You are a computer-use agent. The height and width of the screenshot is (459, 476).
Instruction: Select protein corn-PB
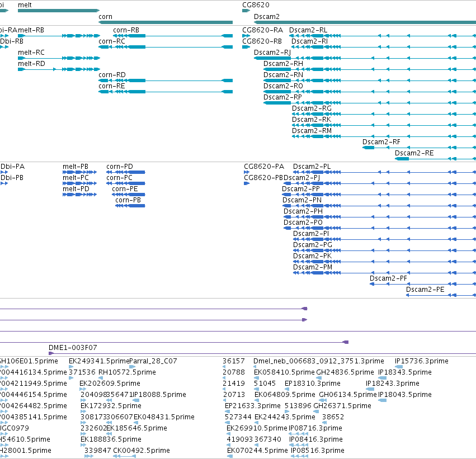130,206
